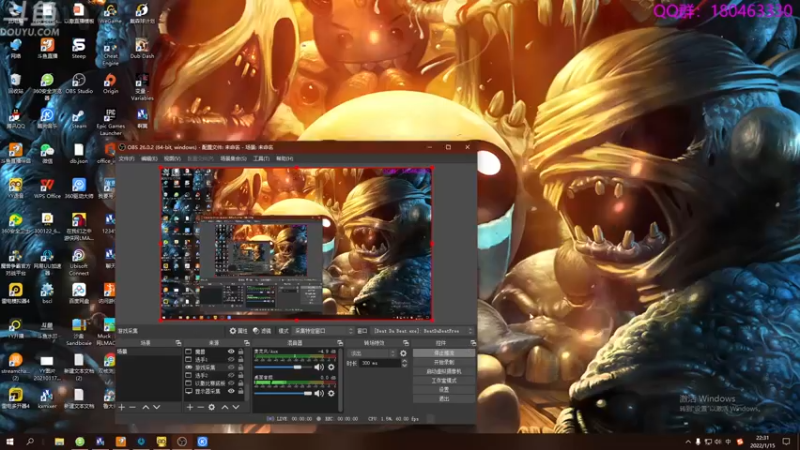Viewport: 800px width, 450px height.
Task: Move the scene up with the arrow
Action: click(145, 407)
